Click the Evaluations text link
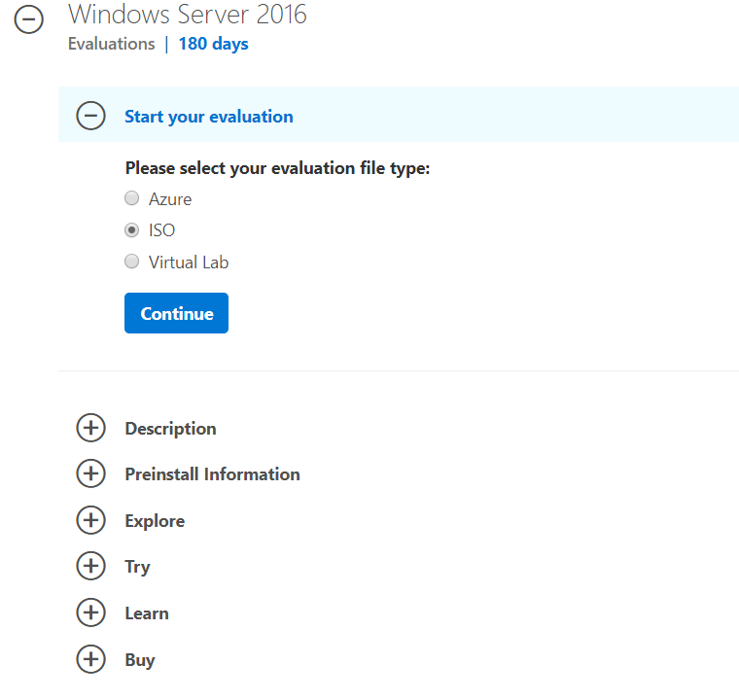 [x=111, y=44]
